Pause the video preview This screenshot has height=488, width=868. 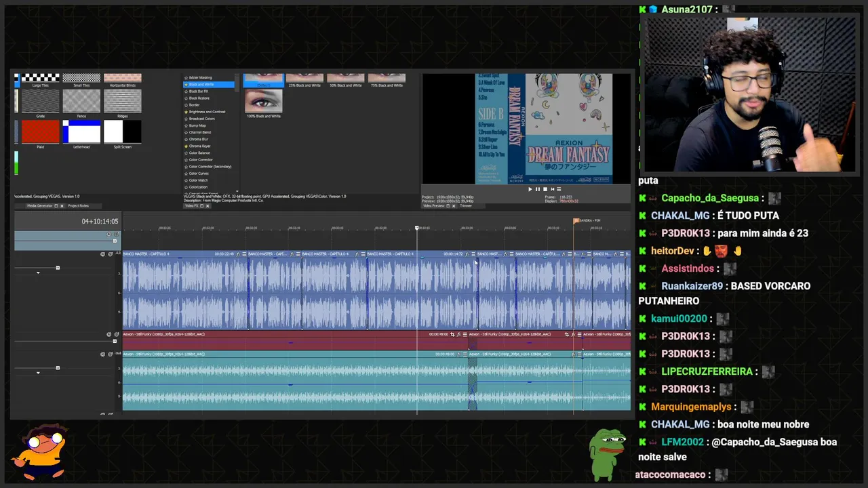(x=538, y=189)
